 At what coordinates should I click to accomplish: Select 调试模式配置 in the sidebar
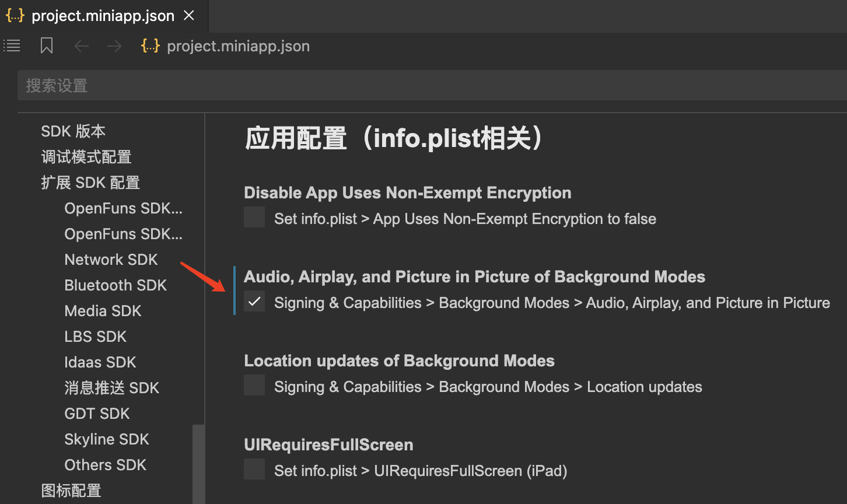(x=86, y=157)
